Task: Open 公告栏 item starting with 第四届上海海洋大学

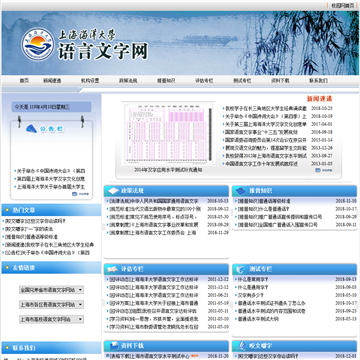Action: click(51, 179)
